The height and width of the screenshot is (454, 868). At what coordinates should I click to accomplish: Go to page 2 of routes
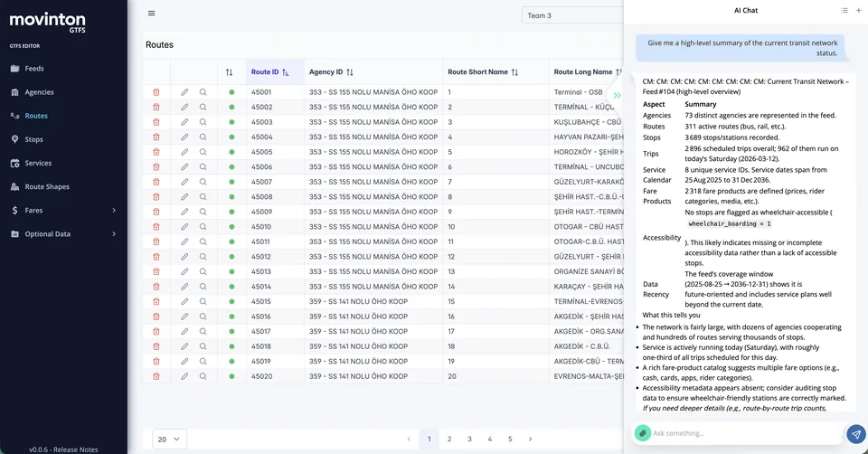click(449, 439)
